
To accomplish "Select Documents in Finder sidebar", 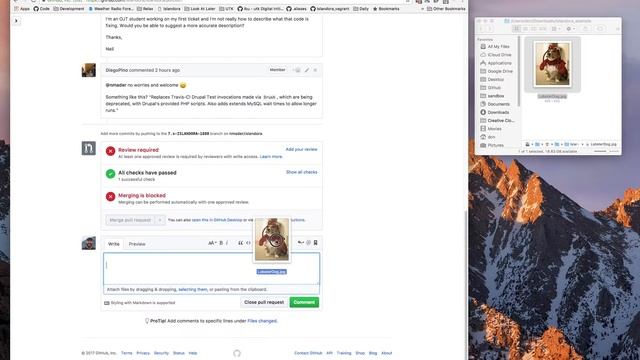I will tap(495, 104).
